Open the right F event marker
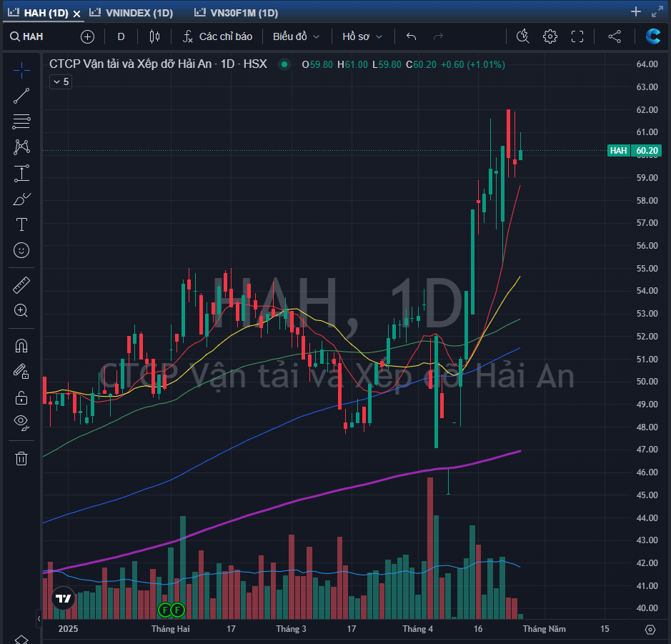Screen dimensions: 671x644 coord(177,610)
